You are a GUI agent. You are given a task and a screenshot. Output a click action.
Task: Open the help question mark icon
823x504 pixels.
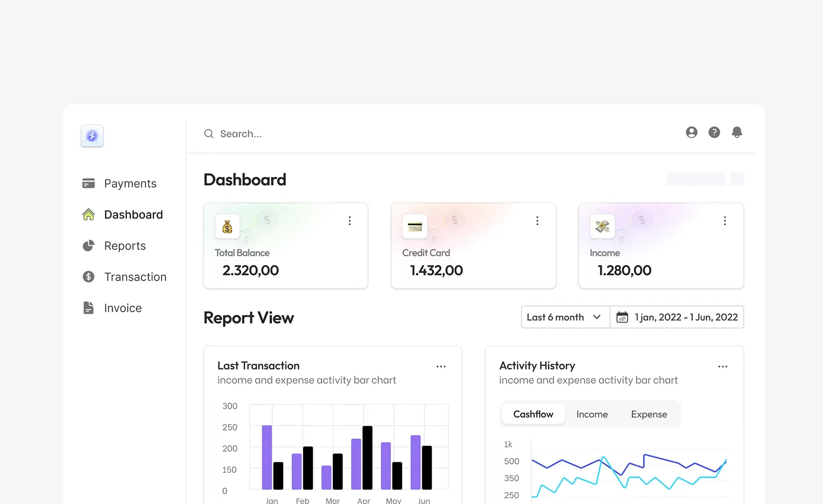[714, 132]
